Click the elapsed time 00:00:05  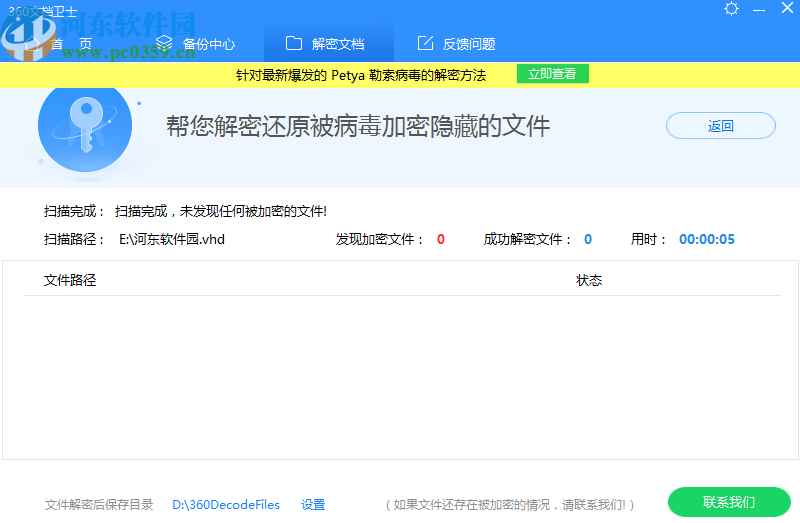707,239
